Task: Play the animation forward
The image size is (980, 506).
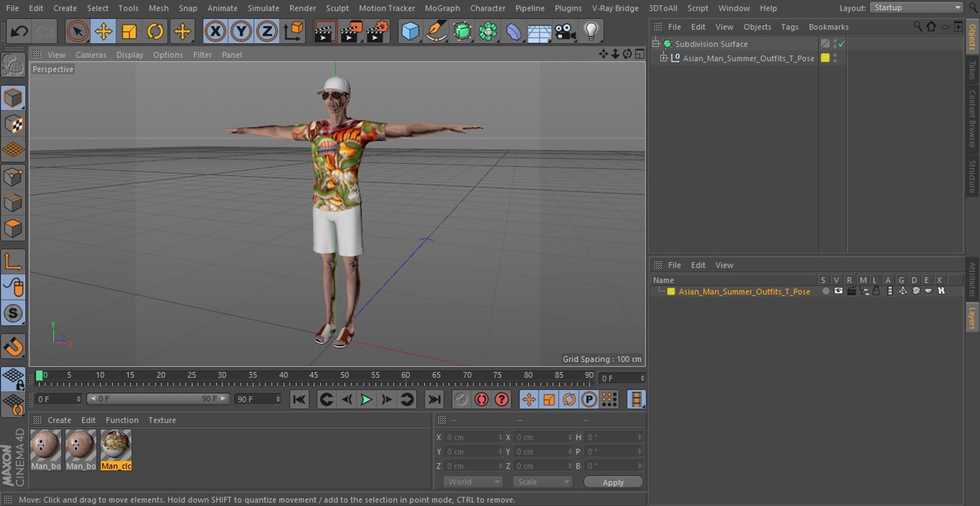Action: click(x=366, y=399)
